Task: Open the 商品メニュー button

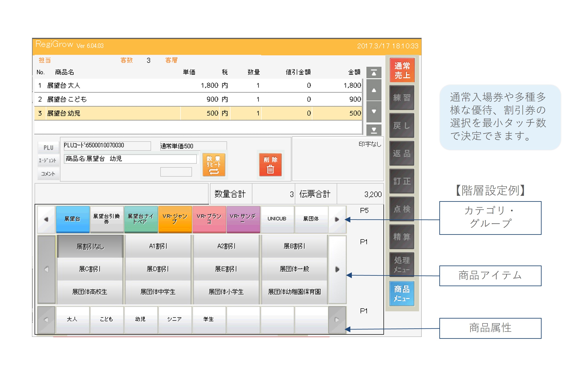Action: pyautogui.click(x=401, y=293)
